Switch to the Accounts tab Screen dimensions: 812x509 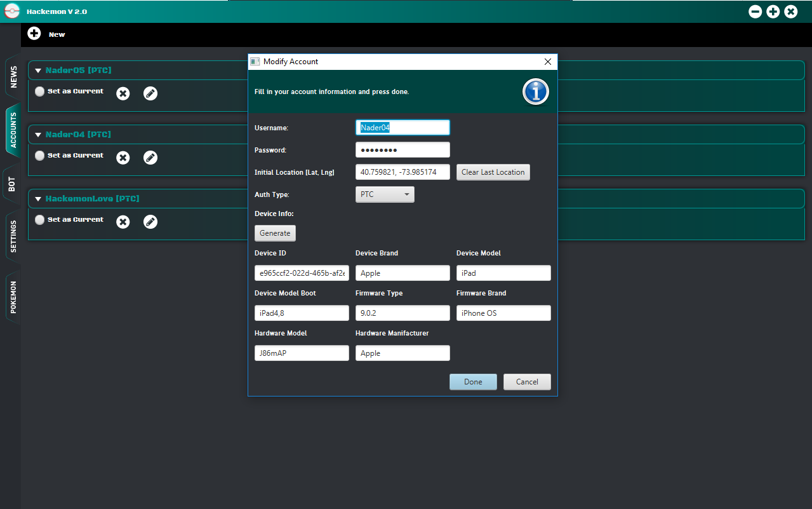pyautogui.click(x=13, y=130)
